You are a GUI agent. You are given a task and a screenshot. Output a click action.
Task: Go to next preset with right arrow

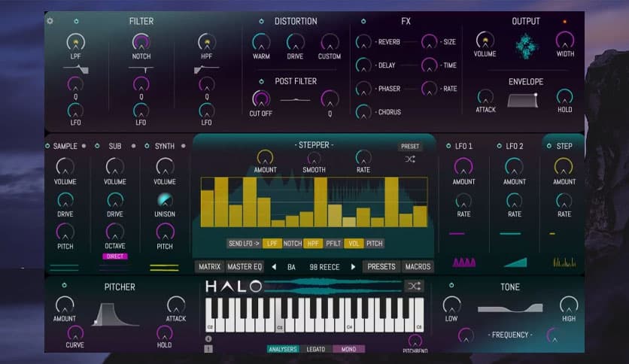click(353, 266)
